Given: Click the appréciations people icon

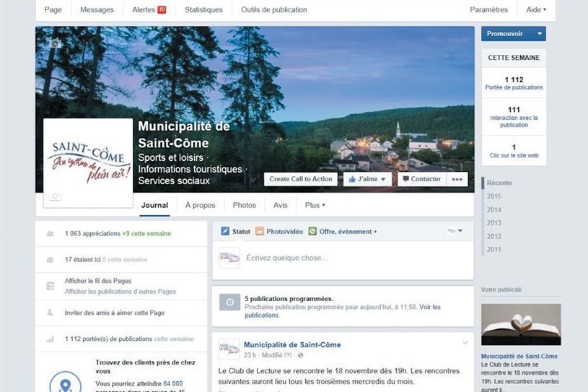Looking at the screenshot, I should (50, 234).
